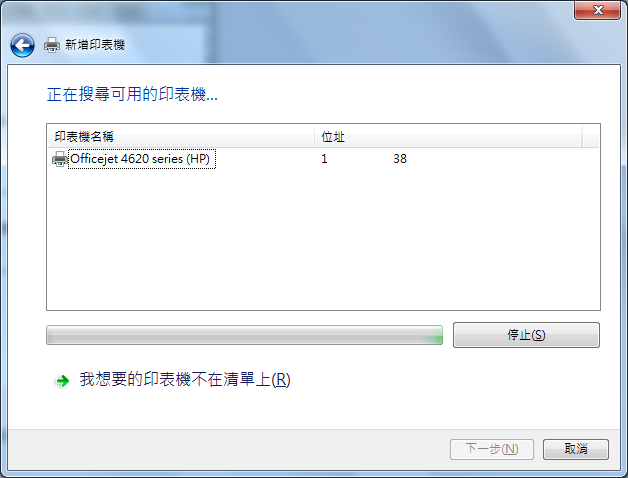
Task: Sort by the 位址 column header
Action: tap(448, 137)
